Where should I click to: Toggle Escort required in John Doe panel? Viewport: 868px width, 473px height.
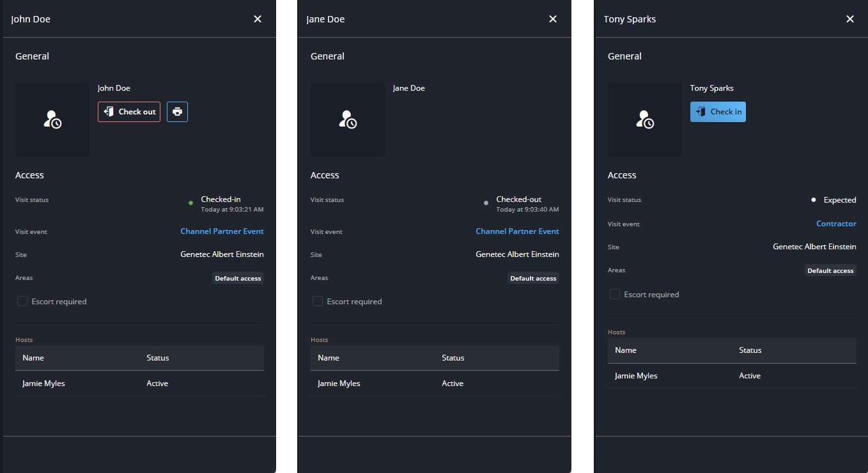22,301
